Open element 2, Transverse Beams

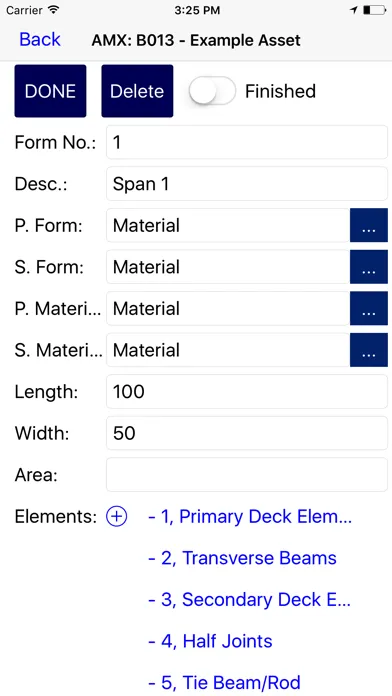[242, 558]
